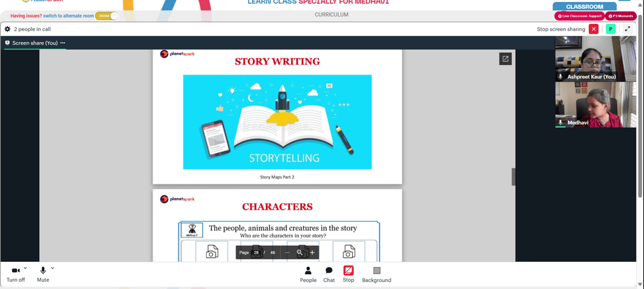
Task: Click first camera placeholder on Characters slide
Action: (x=212, y=252)
